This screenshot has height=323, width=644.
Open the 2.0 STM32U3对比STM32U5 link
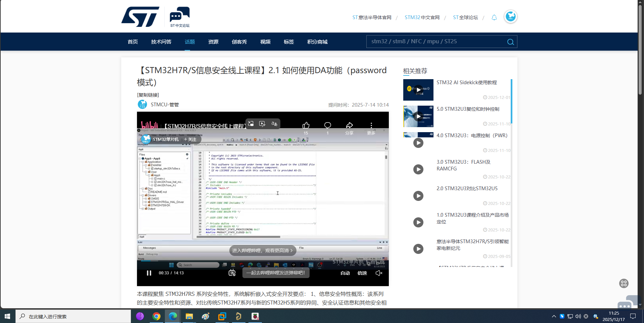click(467, 189)
